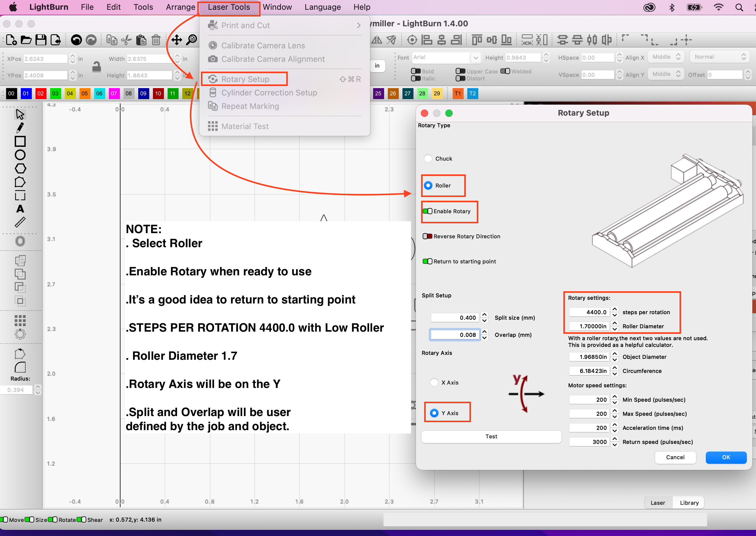Click the steps per rotation field

click(x=589, y=312)
